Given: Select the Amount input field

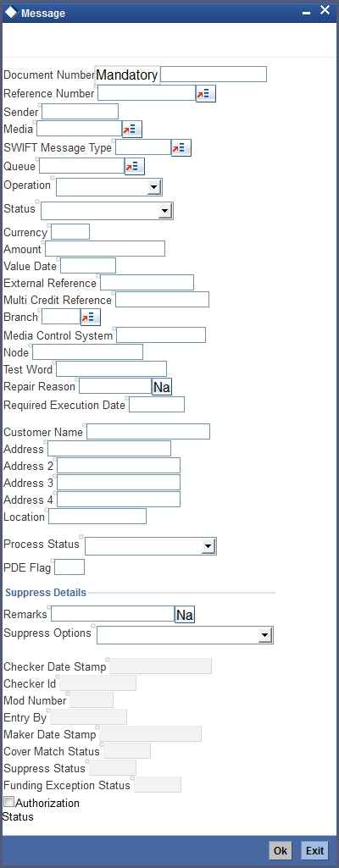Looking at the screenshot, I should coord(105,249).
